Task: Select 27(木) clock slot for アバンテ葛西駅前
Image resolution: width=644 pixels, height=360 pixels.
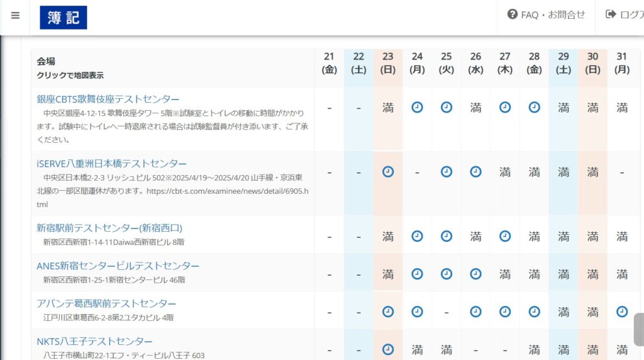Action: pyautogui.click(x=505, y=312)
